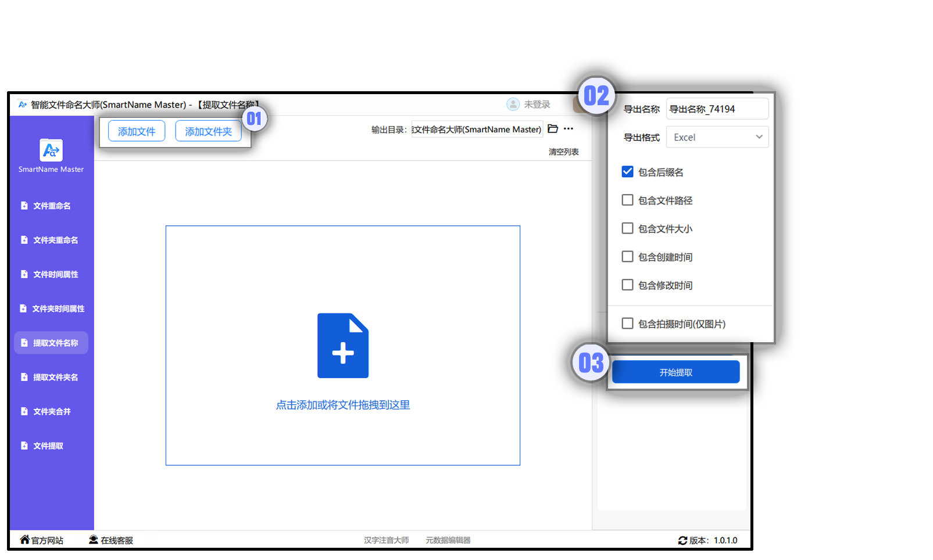933x560 pixels.
Task: Select 文件重命名 in the sidebar
Action: (x=51, y=206)
